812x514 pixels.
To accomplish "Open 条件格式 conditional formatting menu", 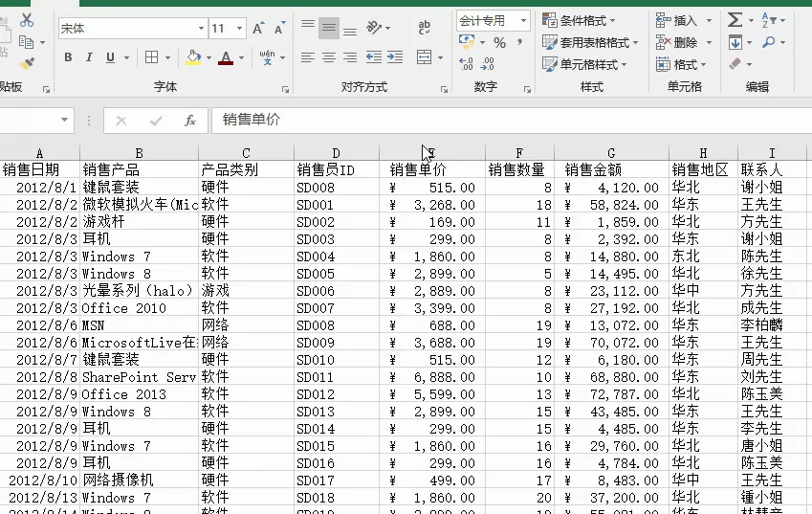I will 579,21.
